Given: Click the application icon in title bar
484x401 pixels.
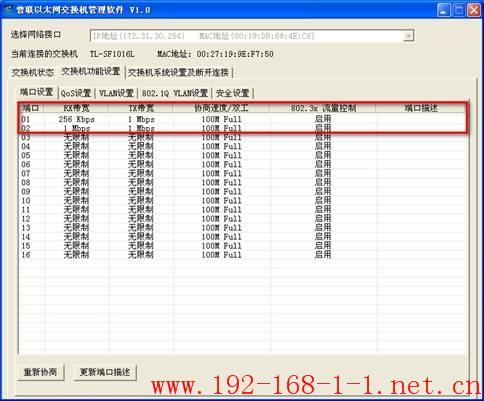Looking at the screenshot, I should (8, 10).
